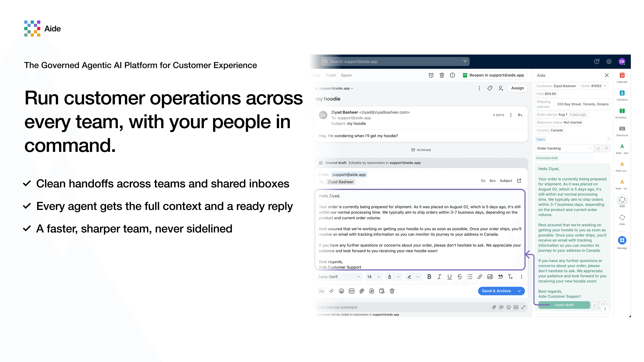This screenshot has height=362, width=644.
Task: Open the three-dot menu on Ziyad's message
Action: coord(511,115)
